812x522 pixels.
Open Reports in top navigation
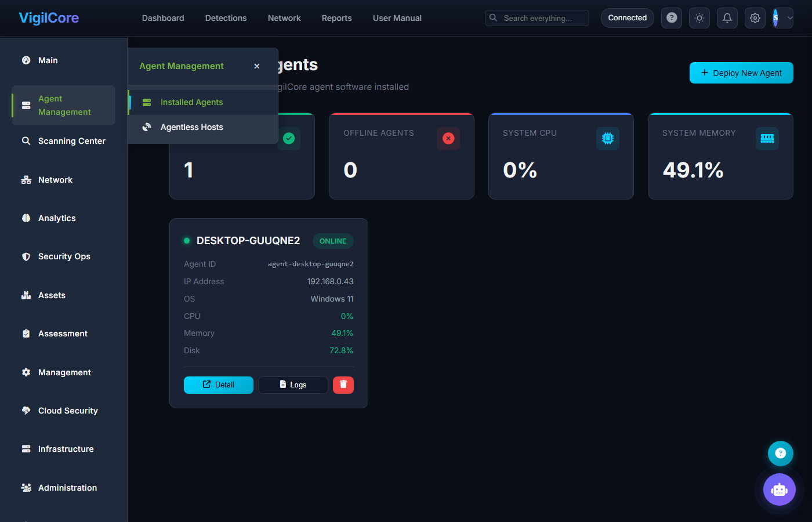(337, 18)
